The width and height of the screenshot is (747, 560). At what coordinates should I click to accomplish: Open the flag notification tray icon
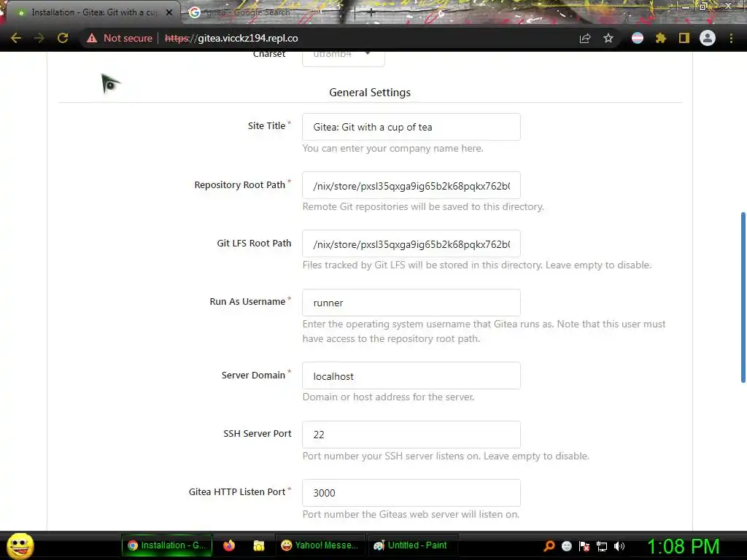[584, 545]
